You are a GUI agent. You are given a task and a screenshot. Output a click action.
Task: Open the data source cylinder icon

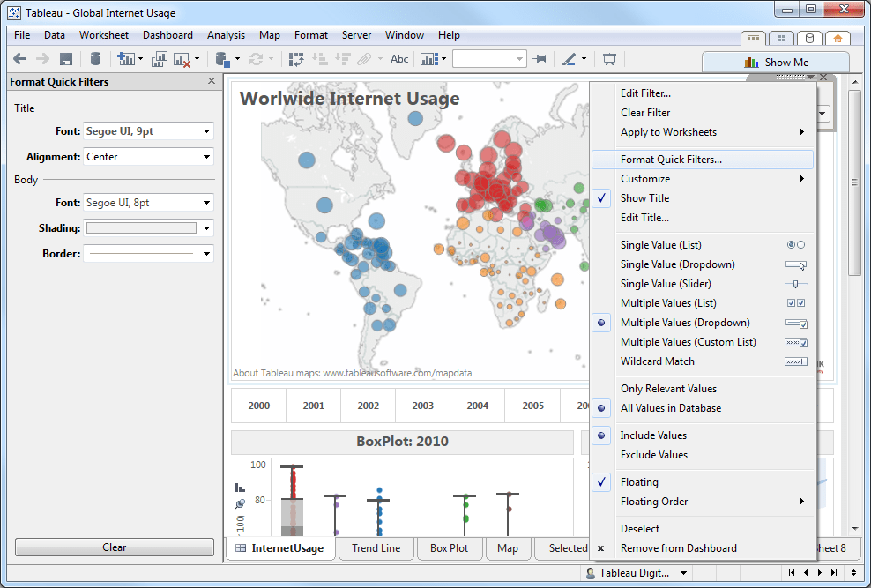[x=95, y=59]
